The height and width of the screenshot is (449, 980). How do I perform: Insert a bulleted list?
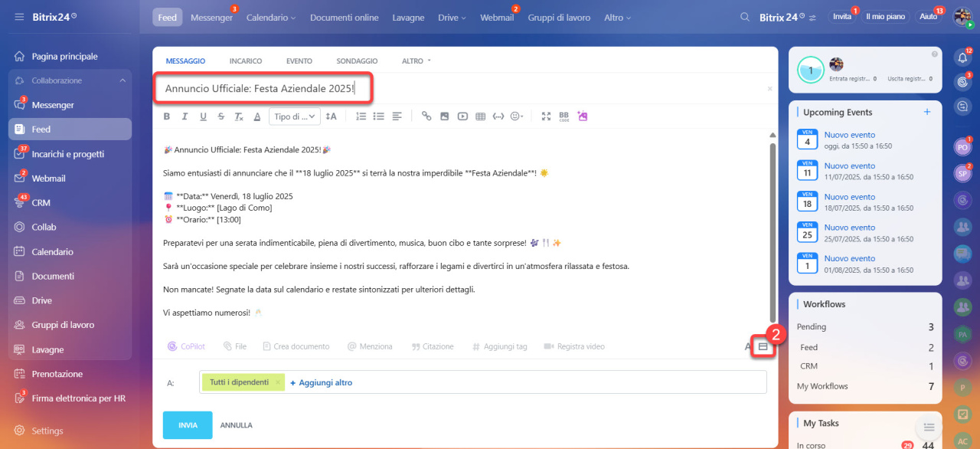pos(379,116)
